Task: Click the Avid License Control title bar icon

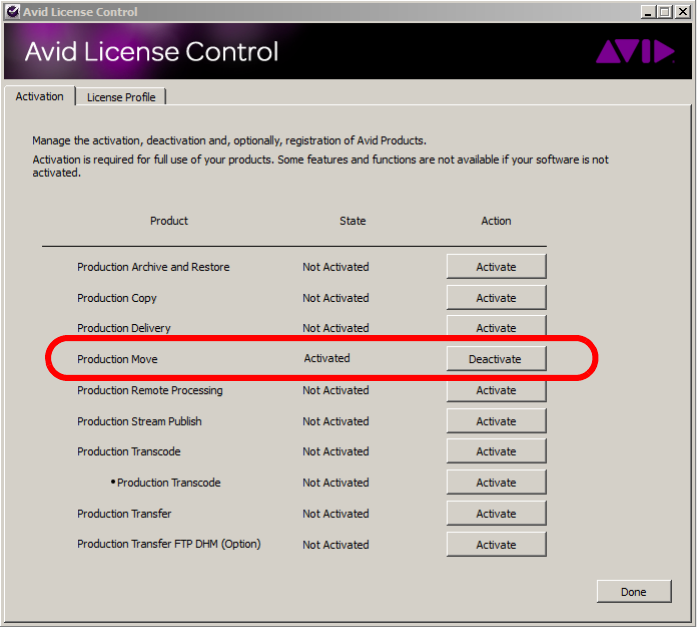Action: [13, 11]
